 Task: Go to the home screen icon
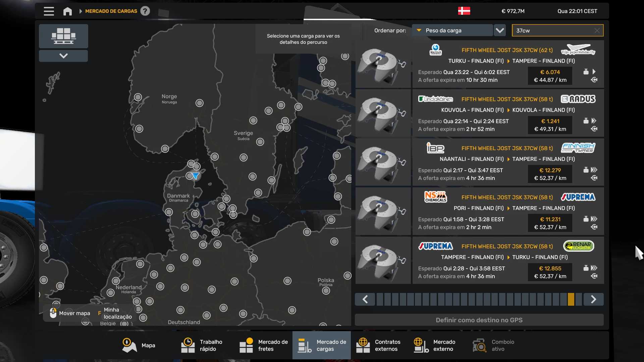67,11
